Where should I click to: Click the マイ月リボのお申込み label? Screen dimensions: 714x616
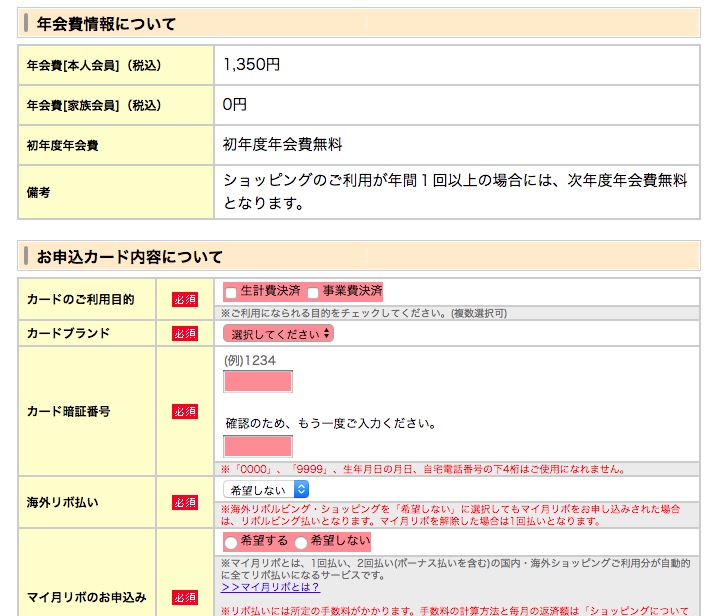(87, 597)
